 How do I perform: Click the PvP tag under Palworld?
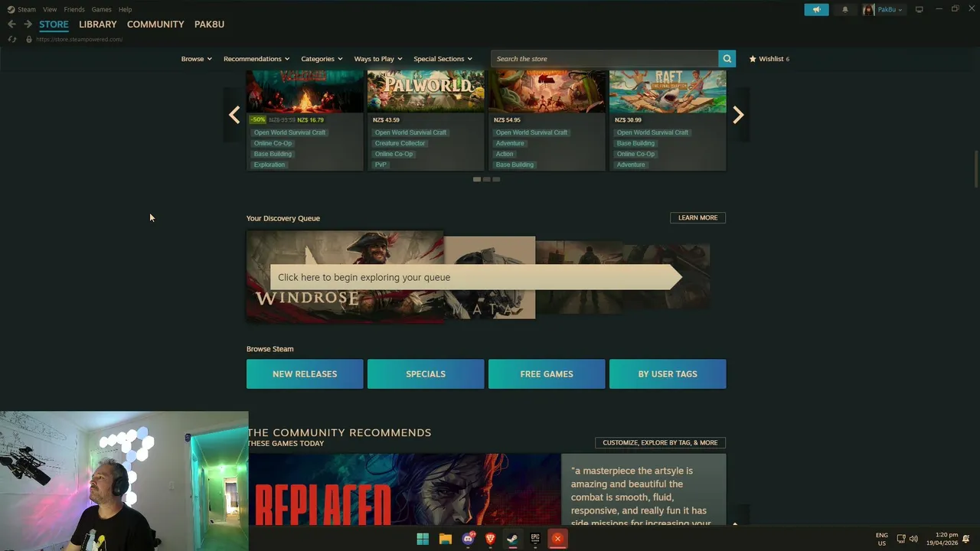pyautogui.click(x=381, y=165)
